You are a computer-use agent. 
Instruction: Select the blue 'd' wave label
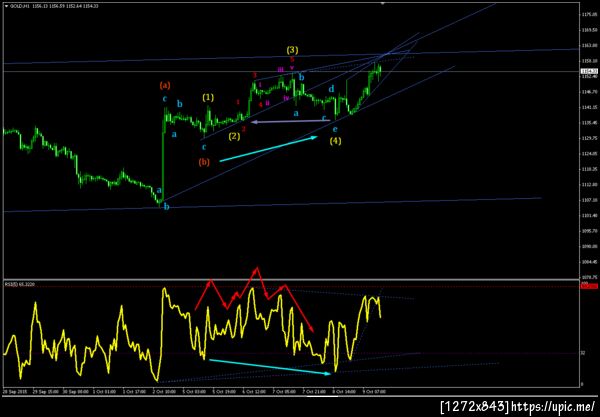331,89
